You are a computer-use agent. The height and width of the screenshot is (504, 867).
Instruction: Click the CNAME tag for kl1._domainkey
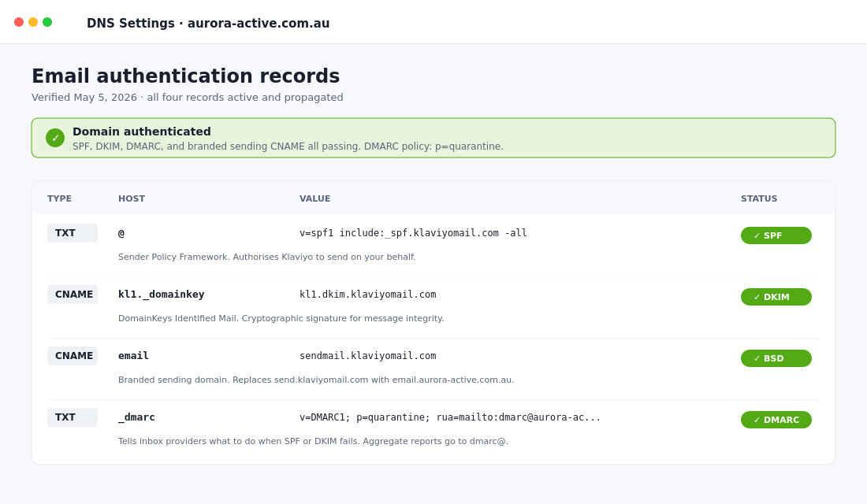pyautogui.click(x=73, y=295)
